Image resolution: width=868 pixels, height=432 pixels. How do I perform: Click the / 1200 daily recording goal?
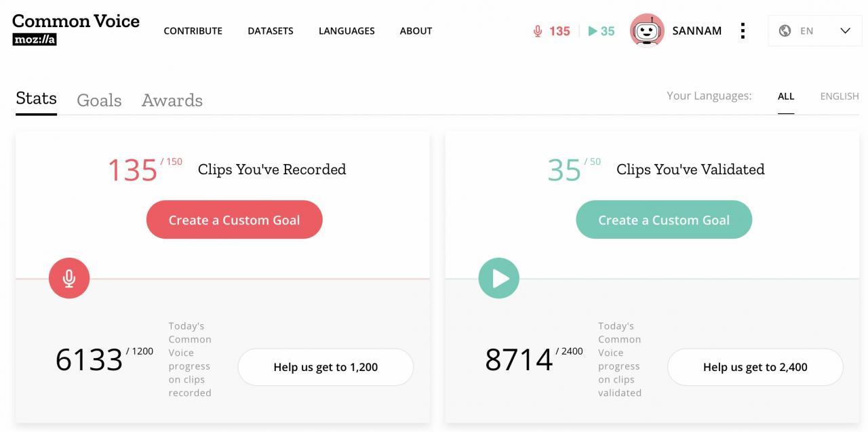140,351
